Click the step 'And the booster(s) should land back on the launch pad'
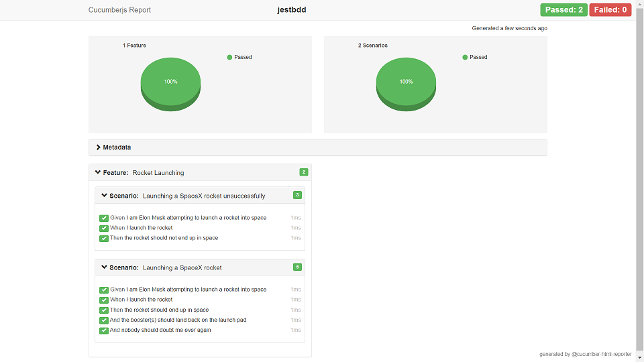 point(178,320)
